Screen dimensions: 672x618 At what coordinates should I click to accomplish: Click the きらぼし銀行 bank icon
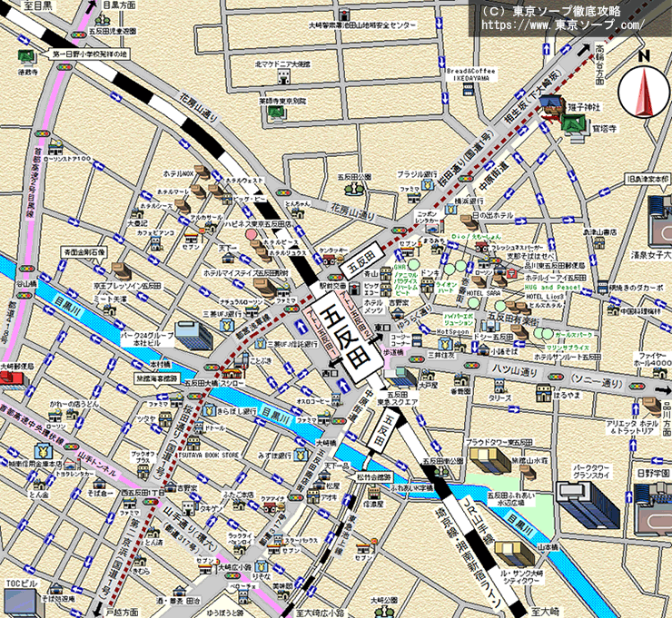coord(209,411)
